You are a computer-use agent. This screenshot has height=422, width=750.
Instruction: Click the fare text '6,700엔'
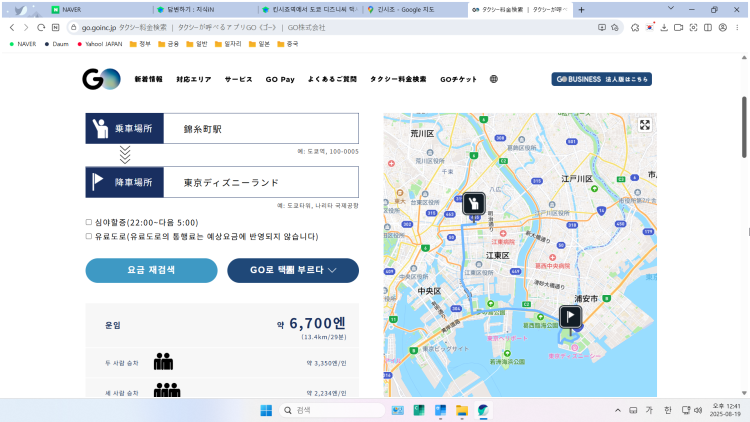[317, 323]
